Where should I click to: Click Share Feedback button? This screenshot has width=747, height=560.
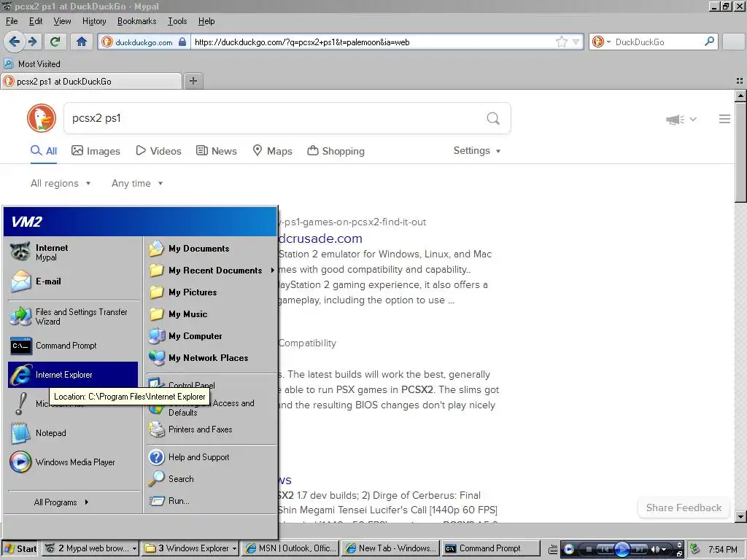coord(684,507)
